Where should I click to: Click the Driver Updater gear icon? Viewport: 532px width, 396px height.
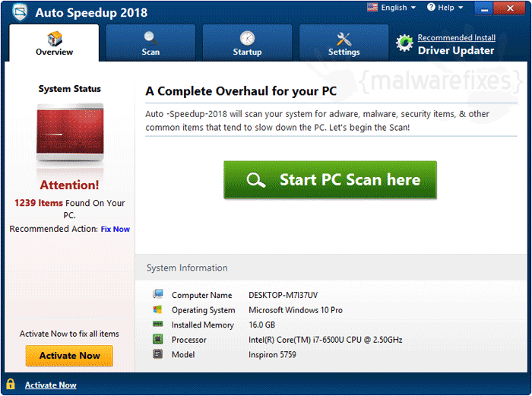[404, 43]
